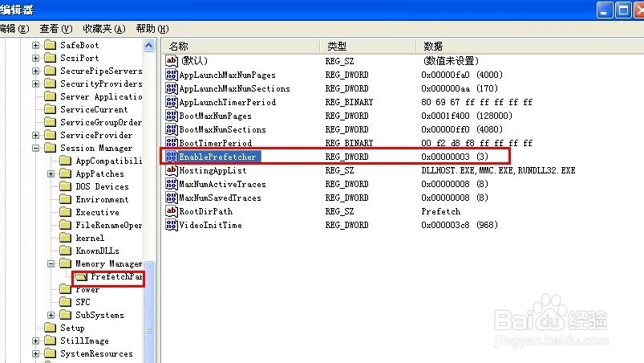Collapse the Session Manager tree node
This screenshot has width=644, height=363.
click(x=36, y=148)
